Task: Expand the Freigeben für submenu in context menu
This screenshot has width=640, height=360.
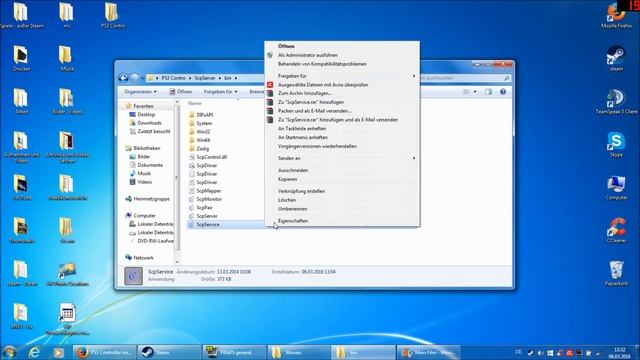Action: 342,76
